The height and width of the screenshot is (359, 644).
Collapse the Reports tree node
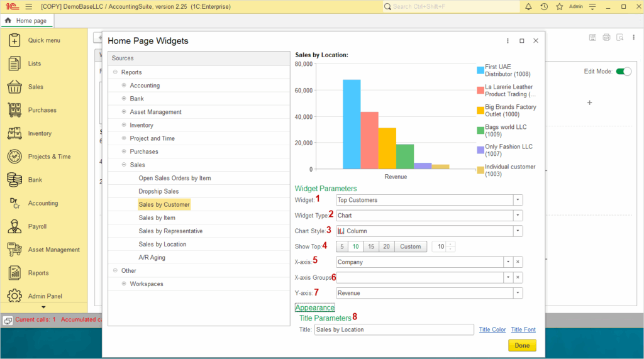pos(116,72)
